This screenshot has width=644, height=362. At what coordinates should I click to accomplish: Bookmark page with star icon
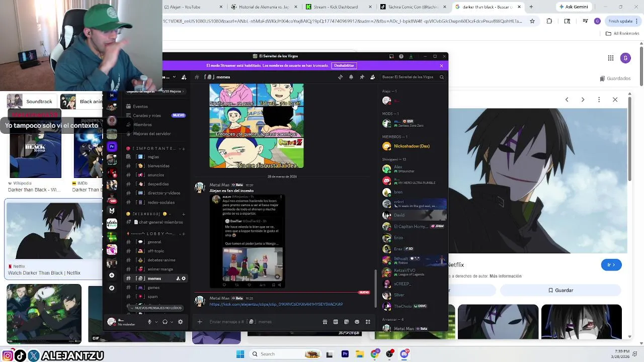coord(532,21)
